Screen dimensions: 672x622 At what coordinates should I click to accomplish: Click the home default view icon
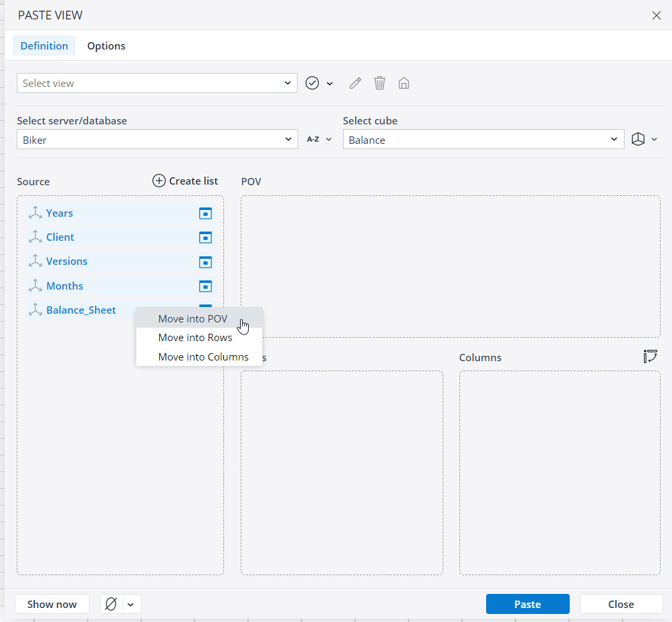pos(404,83)
